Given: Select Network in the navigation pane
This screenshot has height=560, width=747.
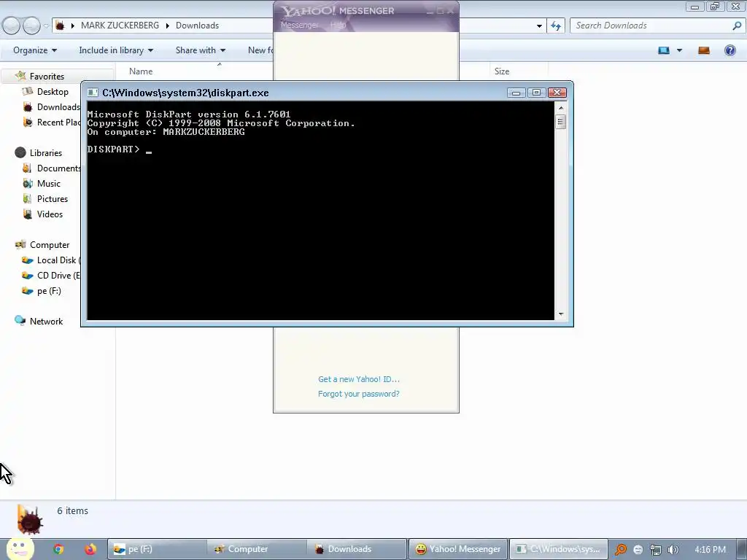Looking at the screenshot, I should (x=46, y=321).
